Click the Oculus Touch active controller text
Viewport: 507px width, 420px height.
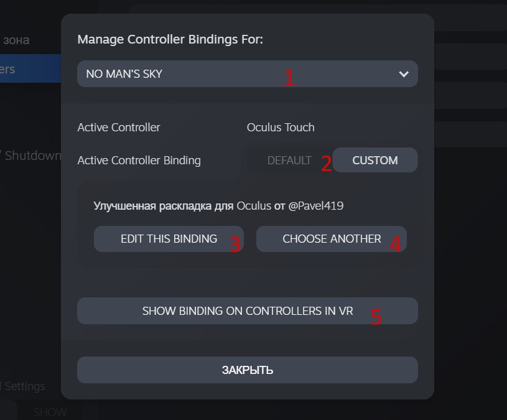(281, 128)
